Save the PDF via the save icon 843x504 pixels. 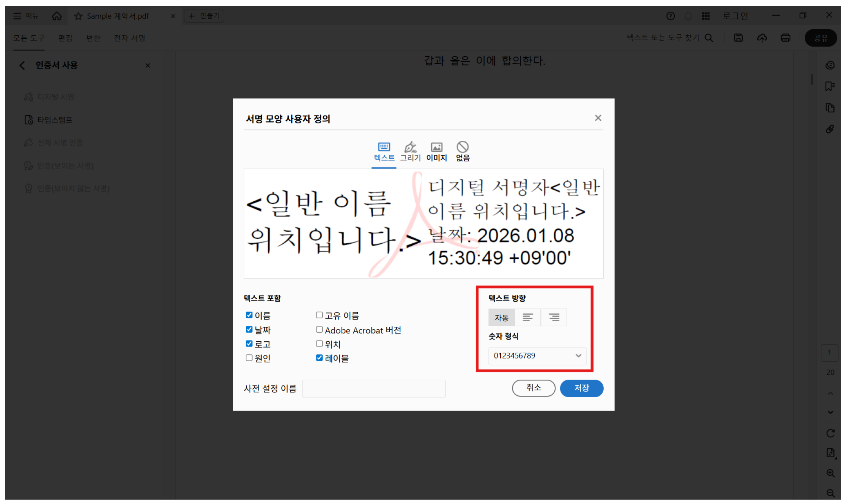point(738,38)
